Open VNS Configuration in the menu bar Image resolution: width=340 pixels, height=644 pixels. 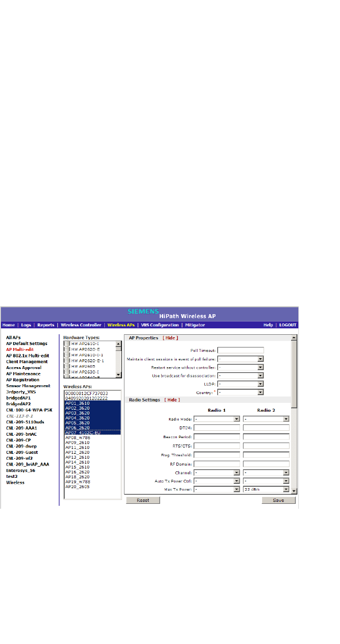click(160, 325)
